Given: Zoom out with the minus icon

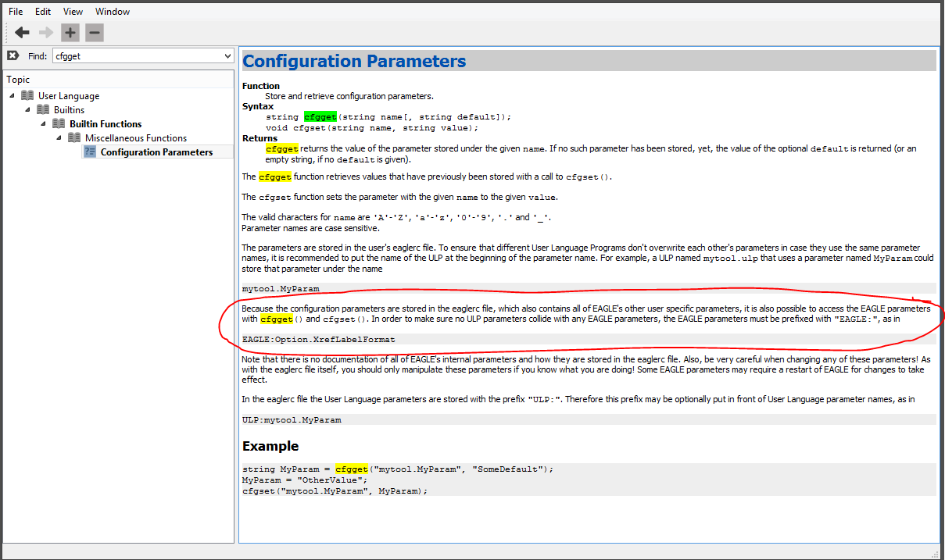Looking at the screenshot, I should (x=94, y=33).
